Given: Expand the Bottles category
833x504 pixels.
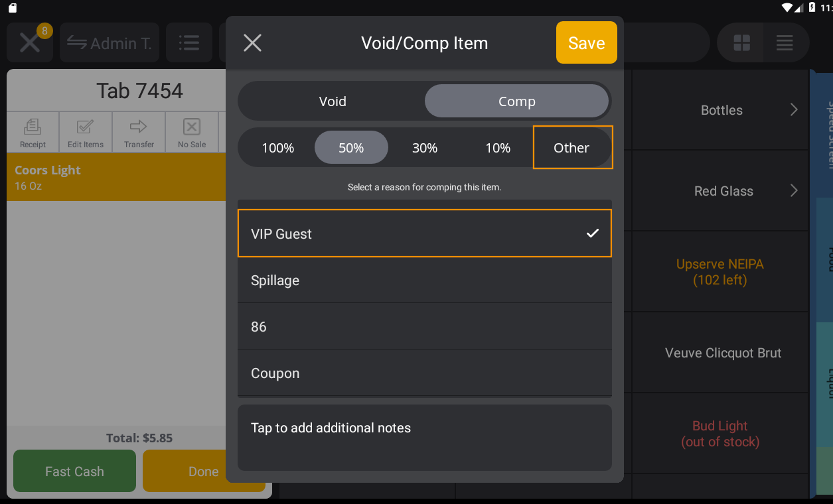Looking at the screenshot, I should point(721,110).
